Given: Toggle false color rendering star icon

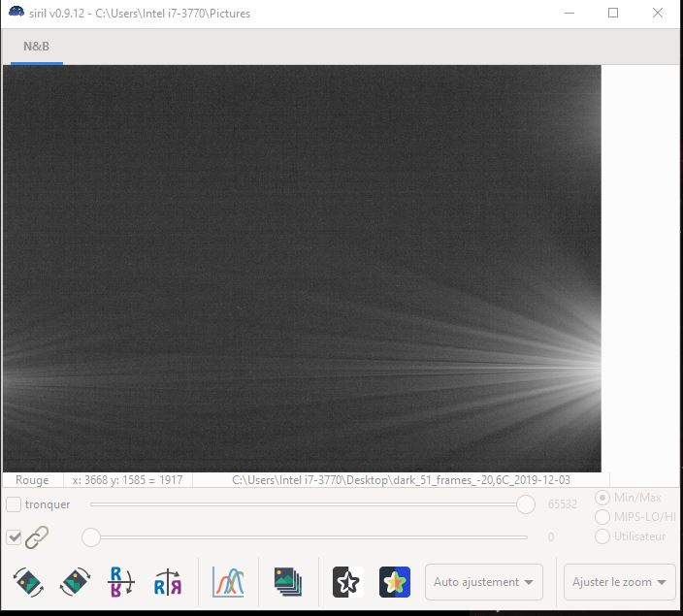Looking at the screenshot, I should (x=394, y=582).
